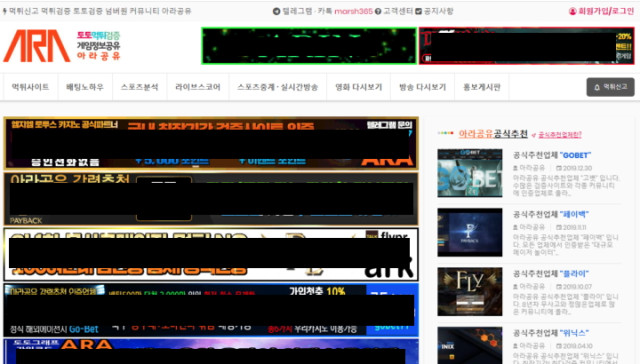This screenshot has height=364, width=640.
Task: Open the 라이브스코어 menu
Action: 198,87
